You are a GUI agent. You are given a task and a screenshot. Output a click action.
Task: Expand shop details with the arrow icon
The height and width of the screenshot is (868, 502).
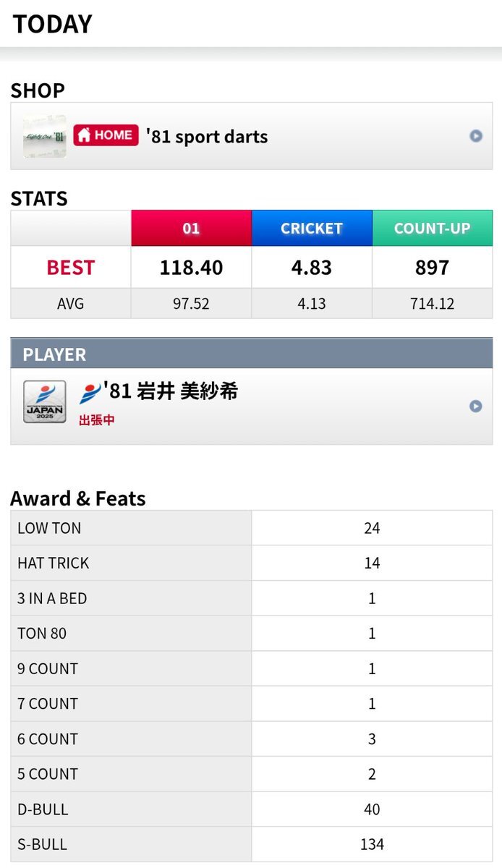(475, 136)
